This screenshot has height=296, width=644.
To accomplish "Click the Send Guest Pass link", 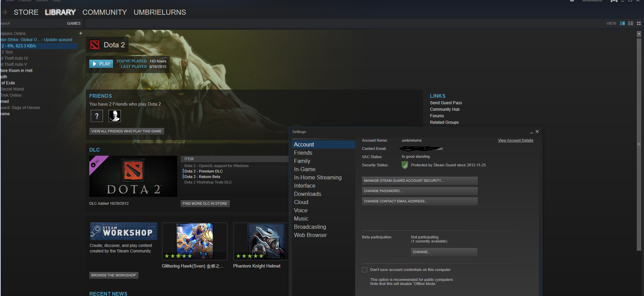I will [446, 103].
